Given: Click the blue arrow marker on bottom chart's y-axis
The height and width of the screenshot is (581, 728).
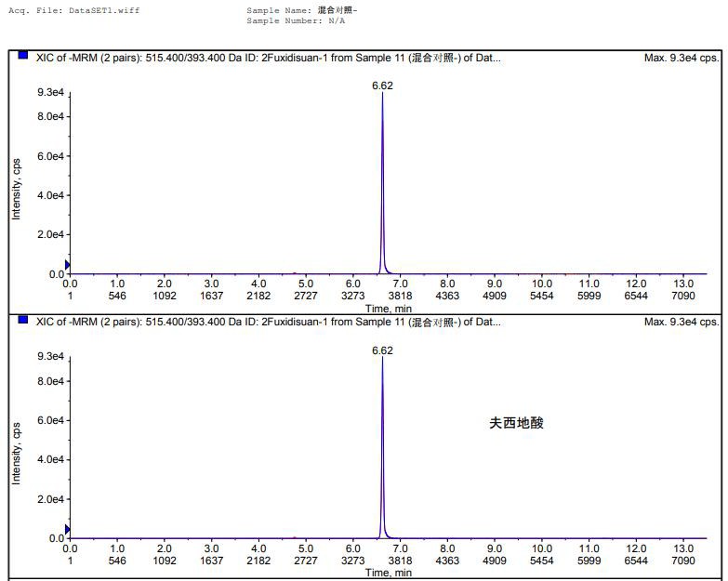Looking at the screenshot, I should coord(67,530).
